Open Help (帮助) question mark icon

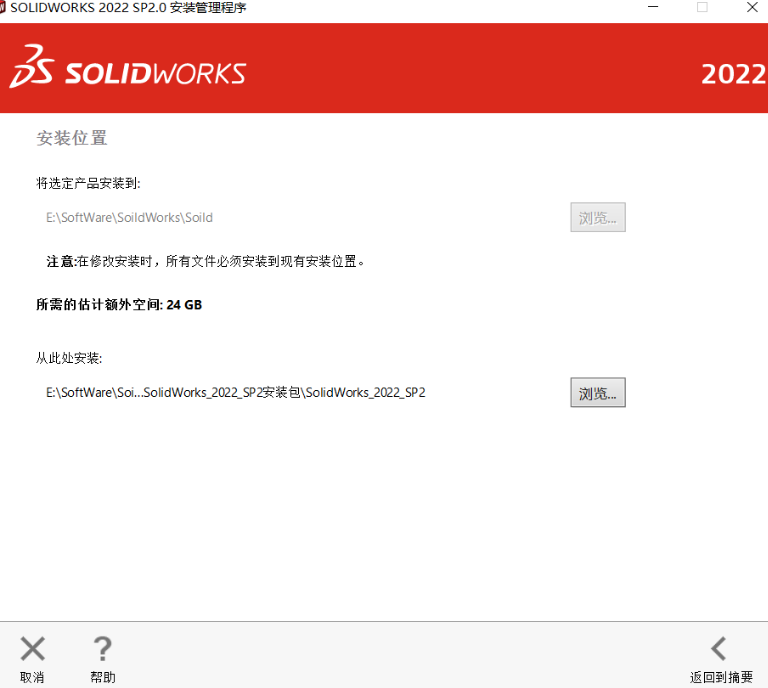[102, 648]
